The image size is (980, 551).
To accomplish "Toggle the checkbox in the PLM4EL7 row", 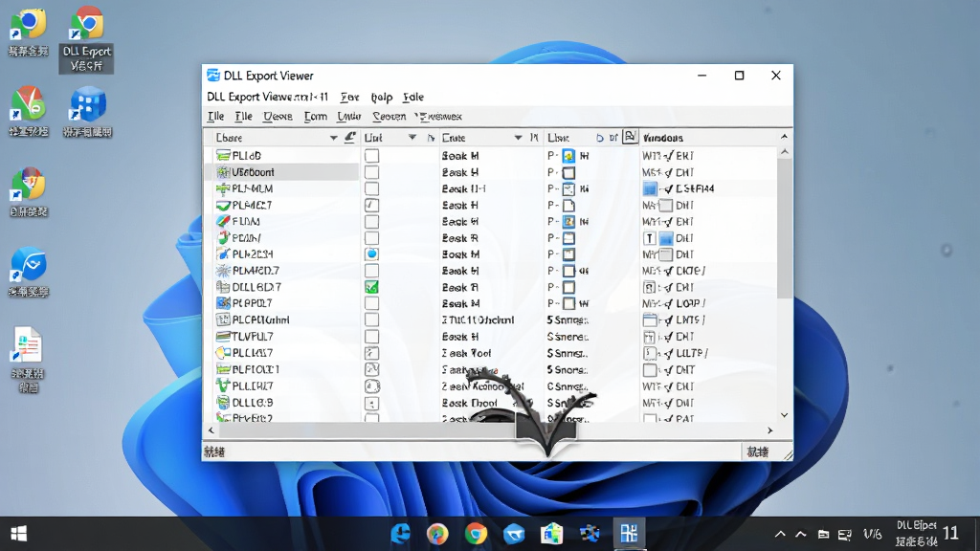I will (372, 205).
